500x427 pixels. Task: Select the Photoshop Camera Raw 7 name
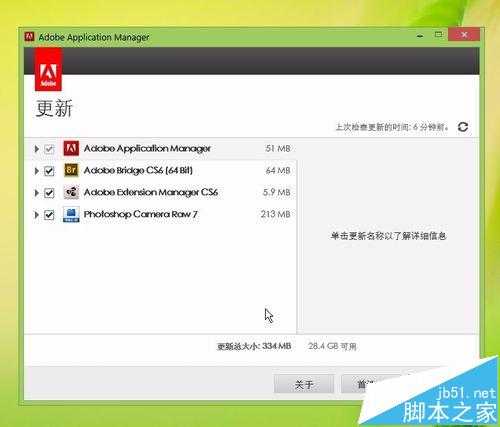[x=140, y=214]
